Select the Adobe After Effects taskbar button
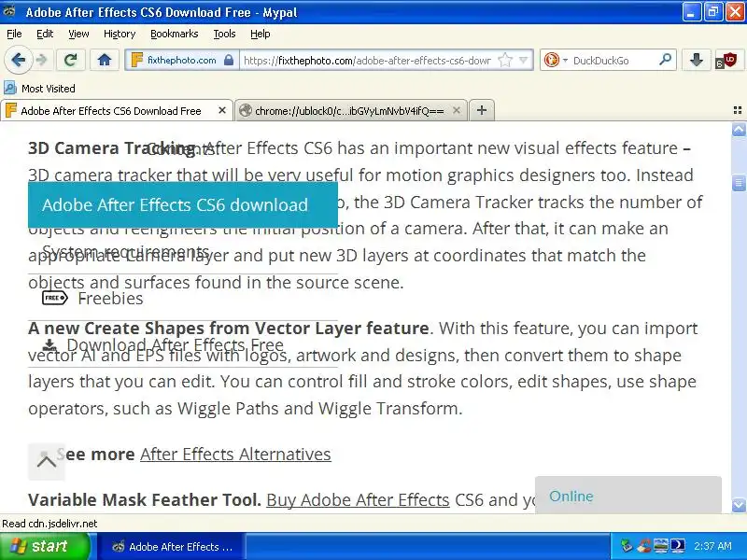 click(173, 547)
